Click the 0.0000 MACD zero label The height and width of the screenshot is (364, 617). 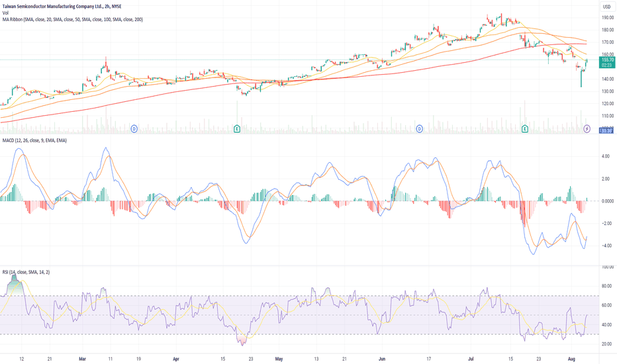608,201
